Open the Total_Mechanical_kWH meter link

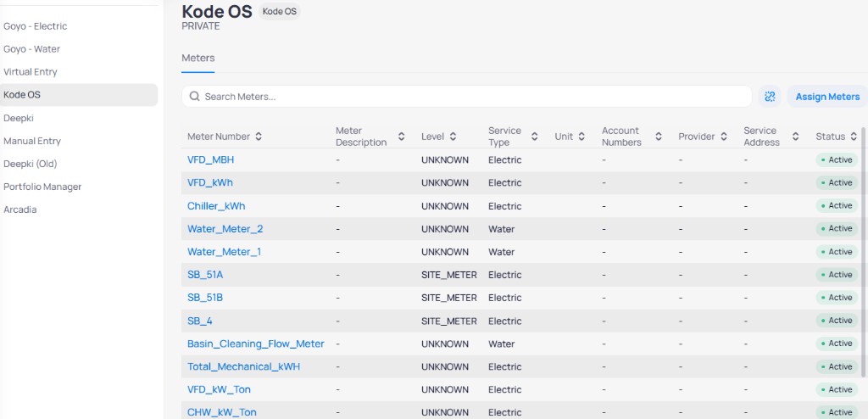pos(243,367)
